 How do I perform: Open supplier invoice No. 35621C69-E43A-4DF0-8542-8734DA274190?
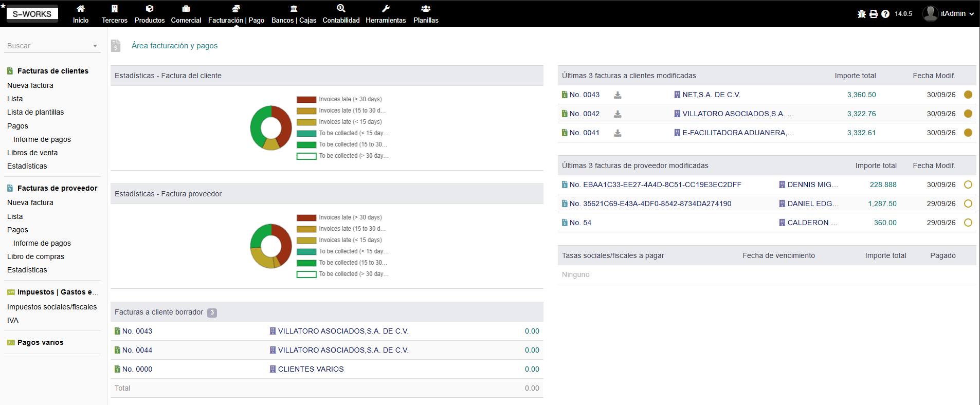(x=650, y=204)
